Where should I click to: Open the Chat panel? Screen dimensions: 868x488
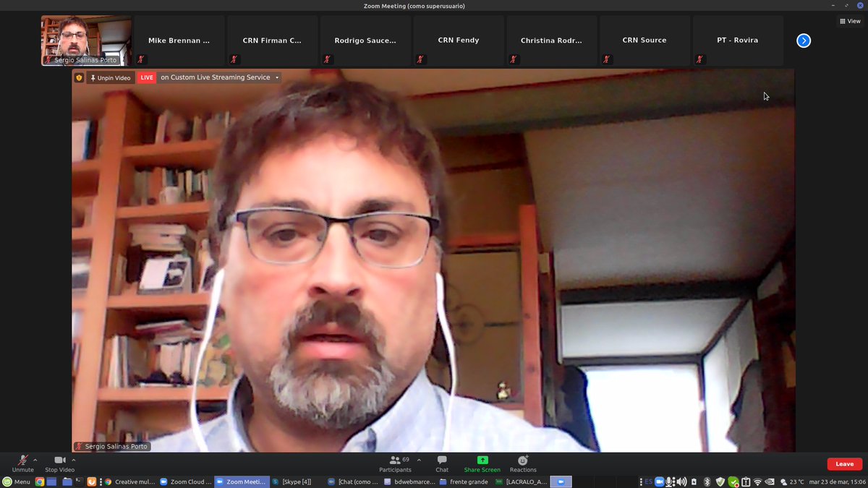click(442, 463)
